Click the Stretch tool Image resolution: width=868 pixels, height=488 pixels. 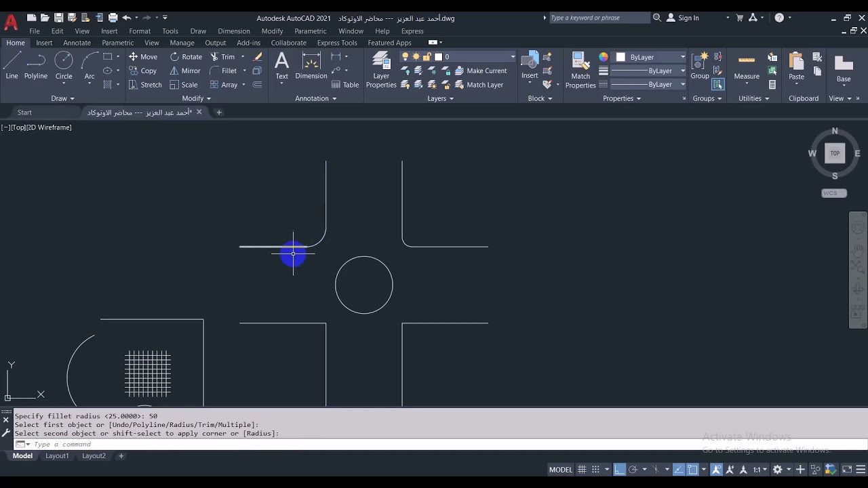click(x=145, y=85)
